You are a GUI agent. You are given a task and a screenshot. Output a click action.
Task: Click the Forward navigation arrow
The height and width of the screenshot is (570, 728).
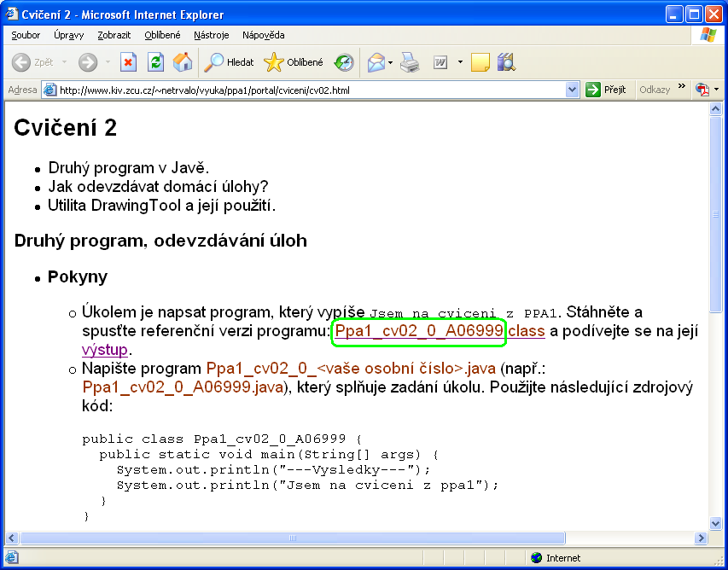88,62
